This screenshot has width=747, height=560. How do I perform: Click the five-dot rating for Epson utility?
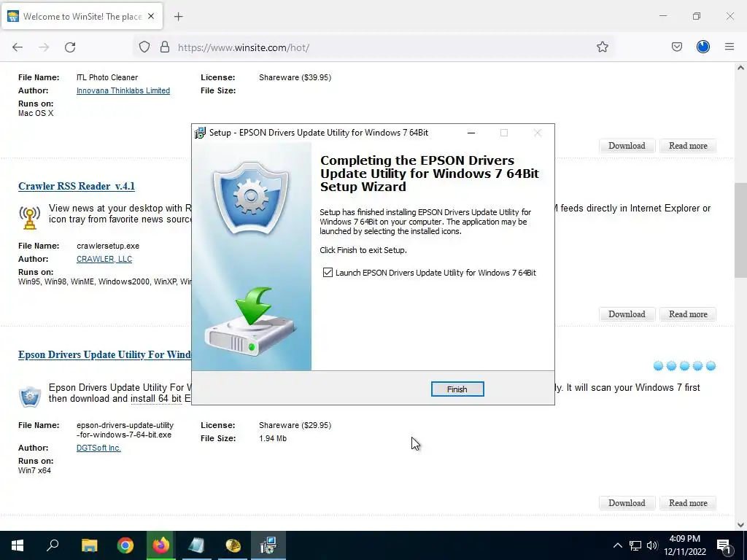(x=684, y=366)
